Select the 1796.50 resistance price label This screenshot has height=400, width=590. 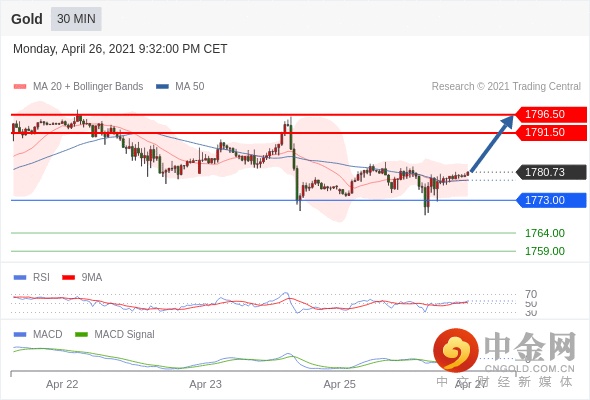coord(551,114)
